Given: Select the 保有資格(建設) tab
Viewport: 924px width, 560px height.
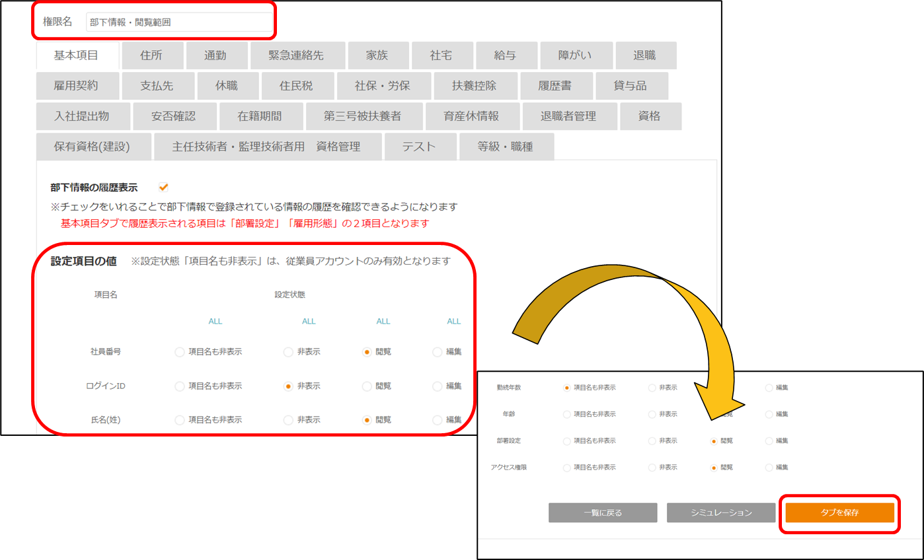Looking at the screenshot, I should click(x=92, y=147).
